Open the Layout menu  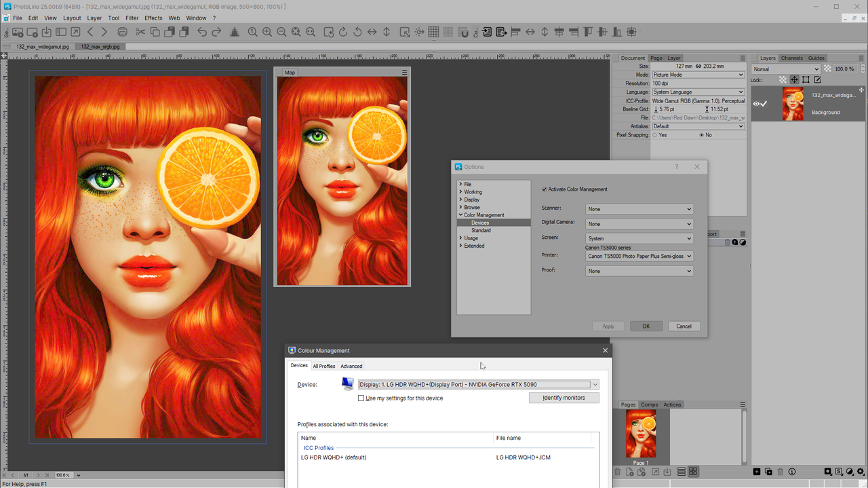point(72,18)
